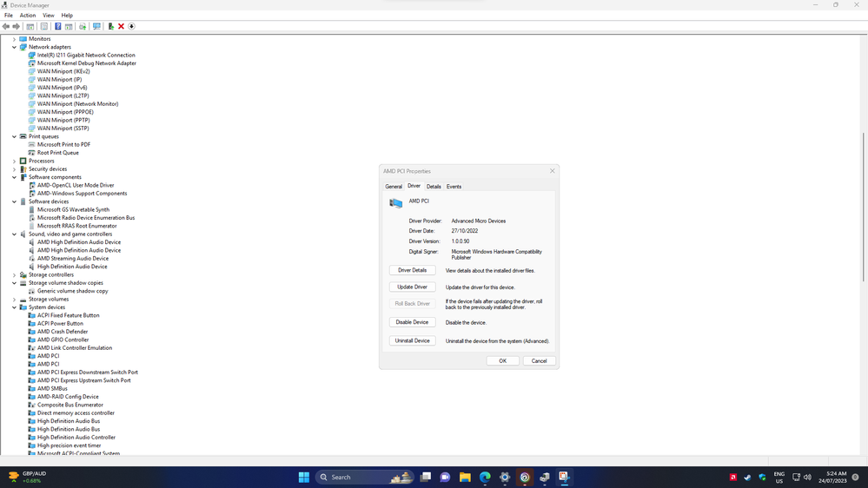
Task: Select WAN Miniport (PPTP)
Action: pos(63,120)
